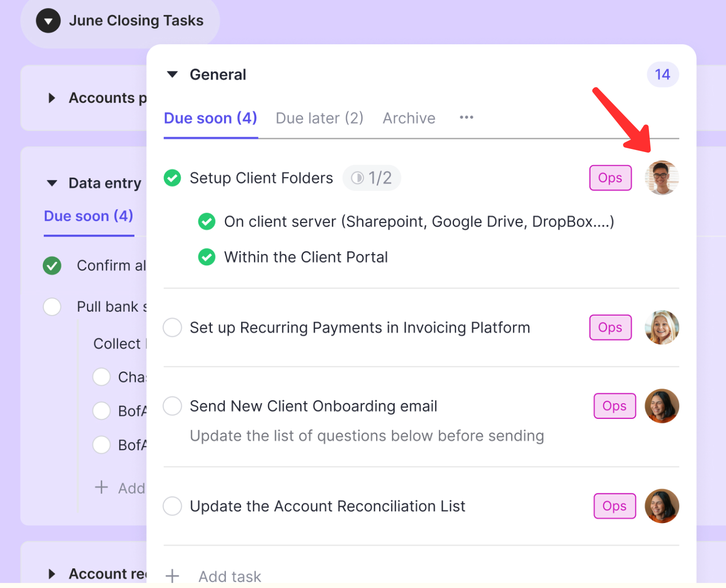Collapse June Closing Tasks dropdown arrow
This screenshot has width=726, height=588.
(48, 21)
